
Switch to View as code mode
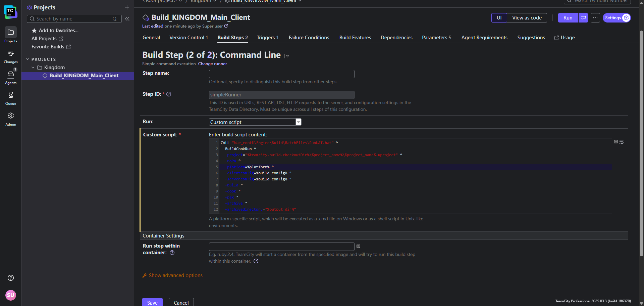pyautogui.click(x=527, y=18)
